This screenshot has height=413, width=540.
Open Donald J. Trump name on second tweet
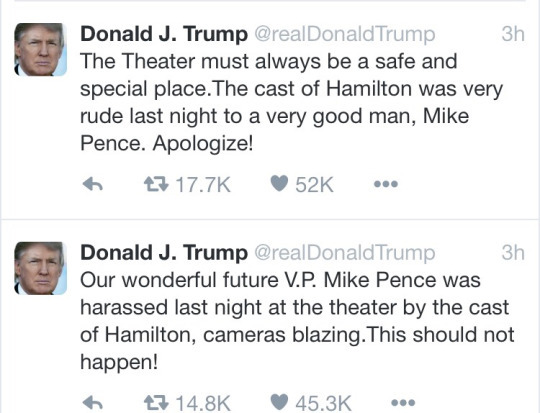[x=164, y=253]
